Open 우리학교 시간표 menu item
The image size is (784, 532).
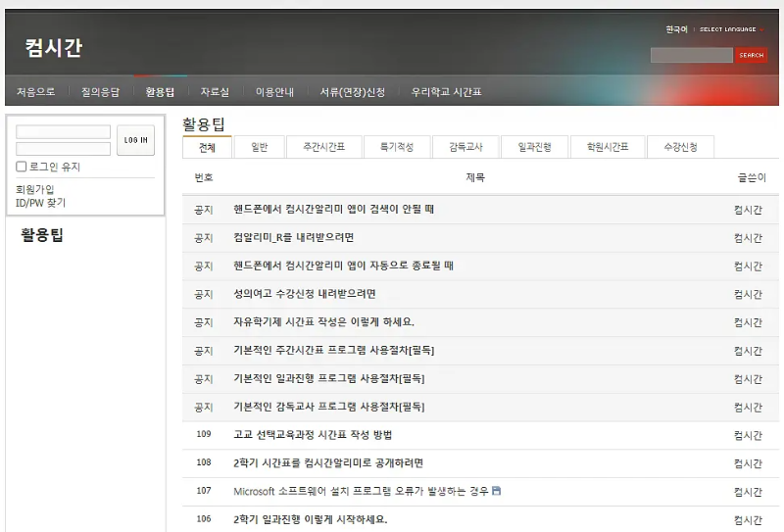pos(447,92)
